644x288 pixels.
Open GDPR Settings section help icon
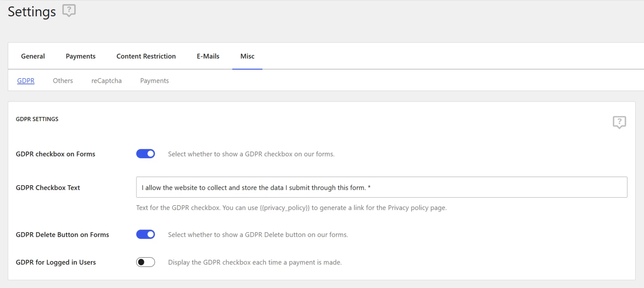(619, 122)
